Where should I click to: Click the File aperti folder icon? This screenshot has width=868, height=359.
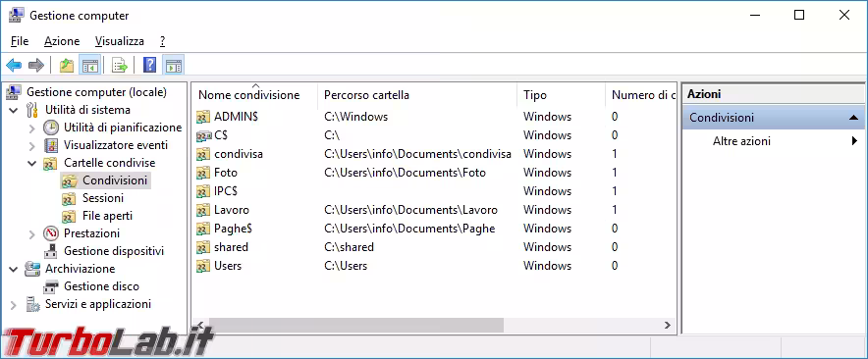pyautogui.click(x=69, y=217)
